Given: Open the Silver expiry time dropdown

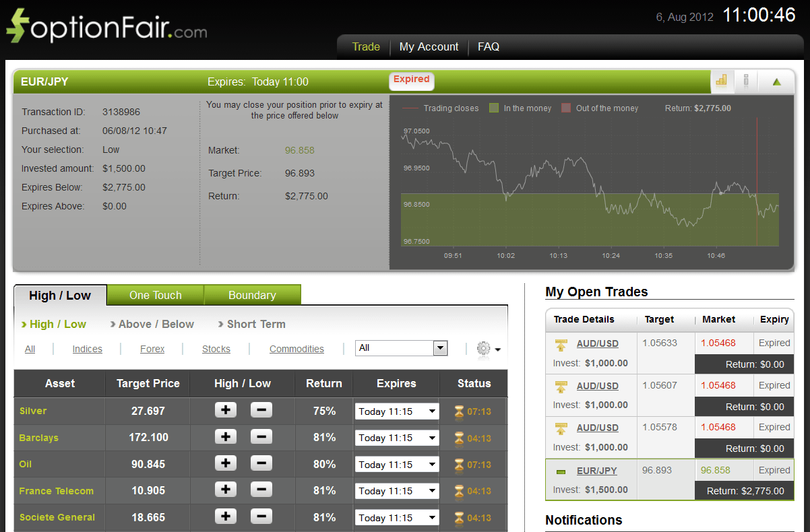Looking at the screenshot, I should click(x=396, y=411).
